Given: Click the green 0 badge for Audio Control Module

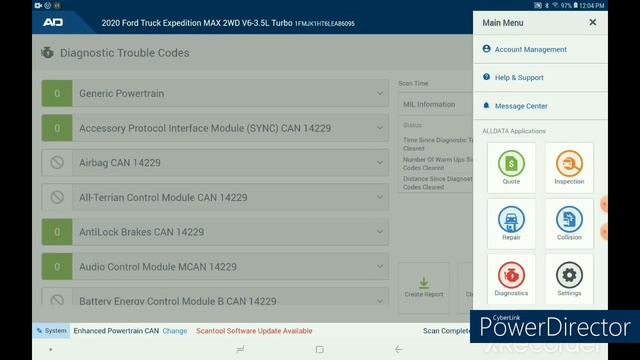Looking at the screenshot, I should pos(57,267).
